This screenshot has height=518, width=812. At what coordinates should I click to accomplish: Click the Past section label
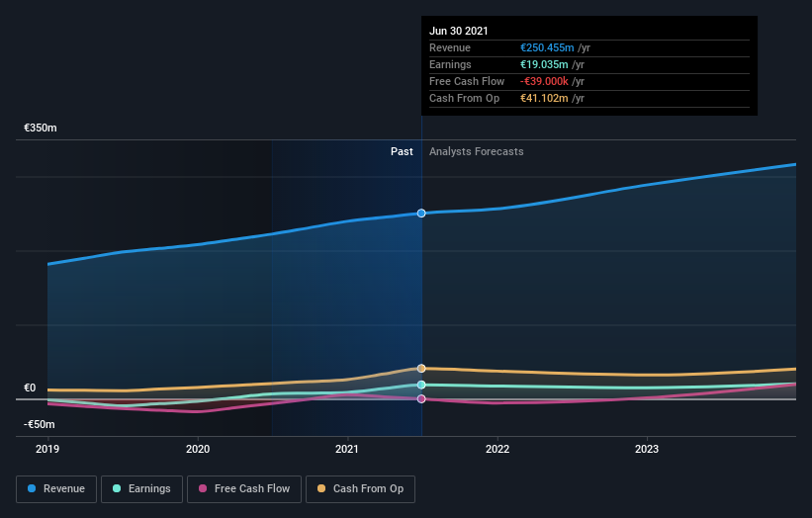(402, 151)
